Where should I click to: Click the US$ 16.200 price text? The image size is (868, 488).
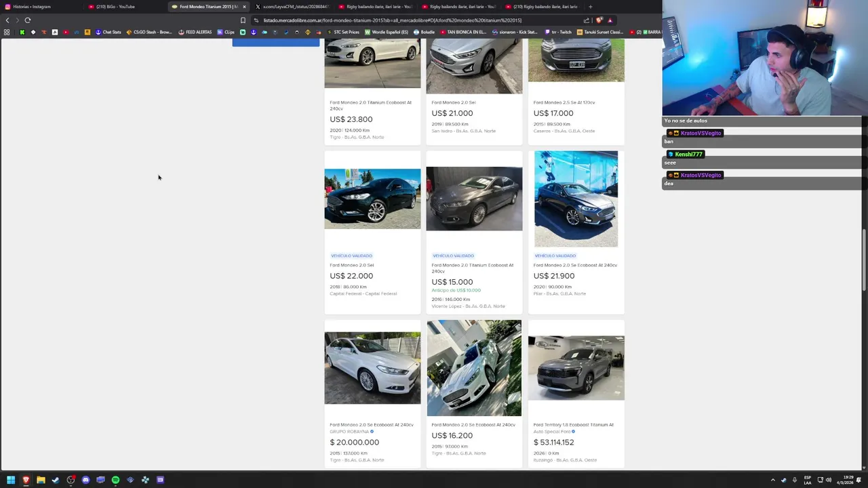pyautogui.click(x=452, y=436)
